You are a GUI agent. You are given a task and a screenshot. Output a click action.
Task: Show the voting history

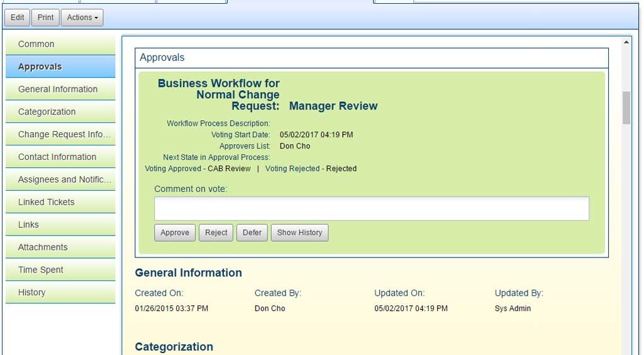(x=299, y=232)
